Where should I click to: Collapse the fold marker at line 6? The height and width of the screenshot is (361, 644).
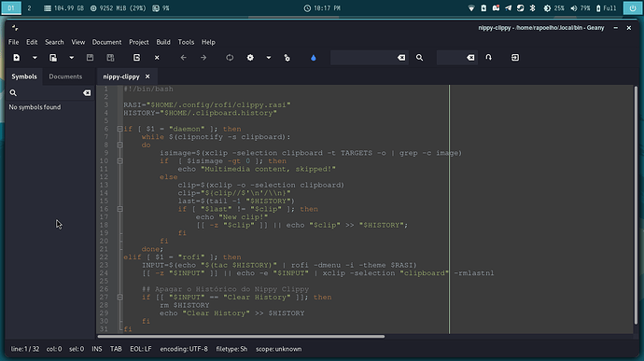pyautogui.click(x=119, y=129)
